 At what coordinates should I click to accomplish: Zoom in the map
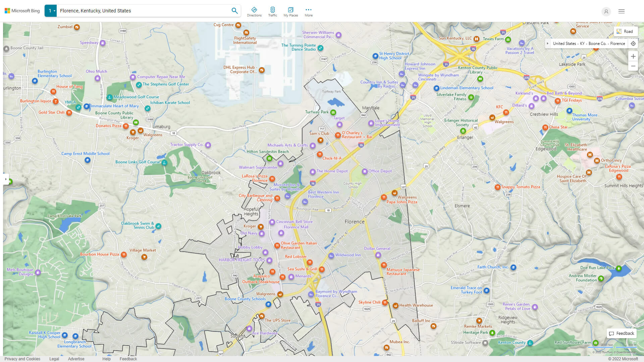[633, 56]
